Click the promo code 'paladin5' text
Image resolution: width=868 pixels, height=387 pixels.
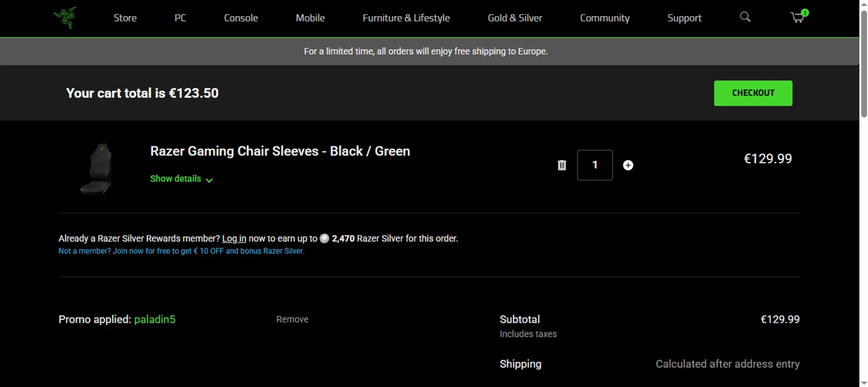pyautogui.click(x=155, y=319)
